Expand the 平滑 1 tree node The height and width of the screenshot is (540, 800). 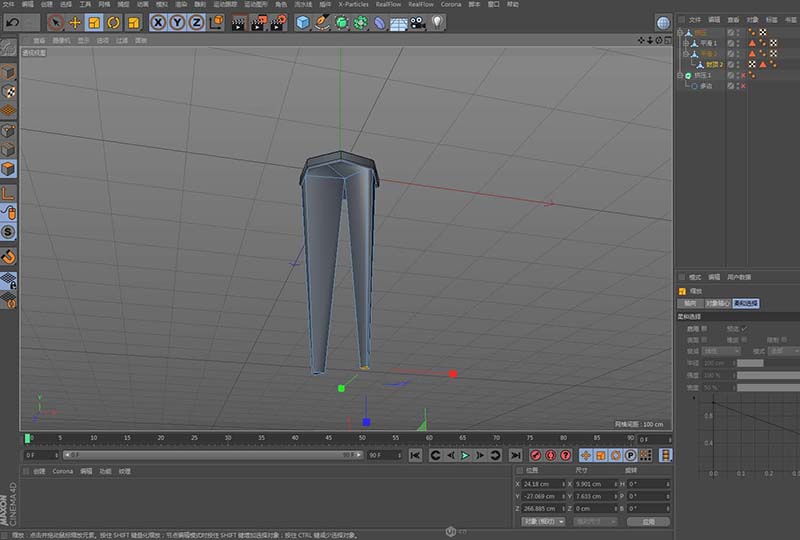tap(685, 43)
